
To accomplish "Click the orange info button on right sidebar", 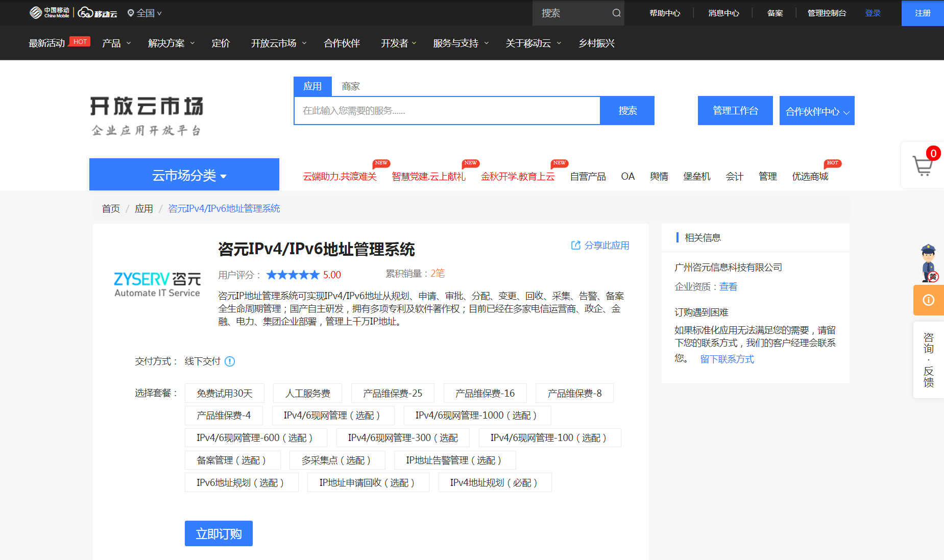I will pos(929,300).
